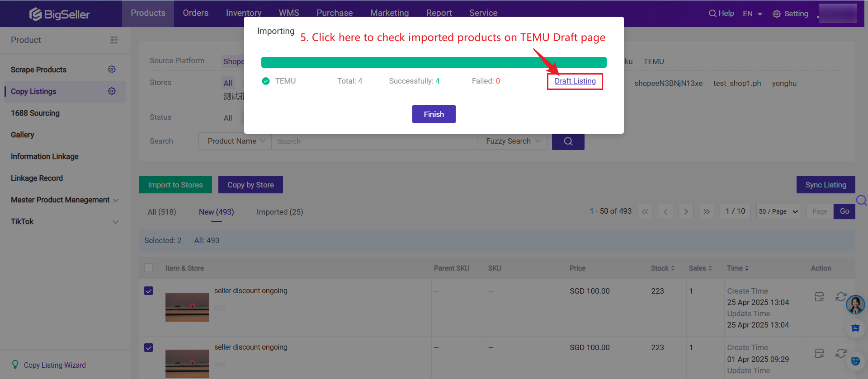The image size is (868, 379).
Task: Go to previous page arrow
Action: [x=665, y=211]
